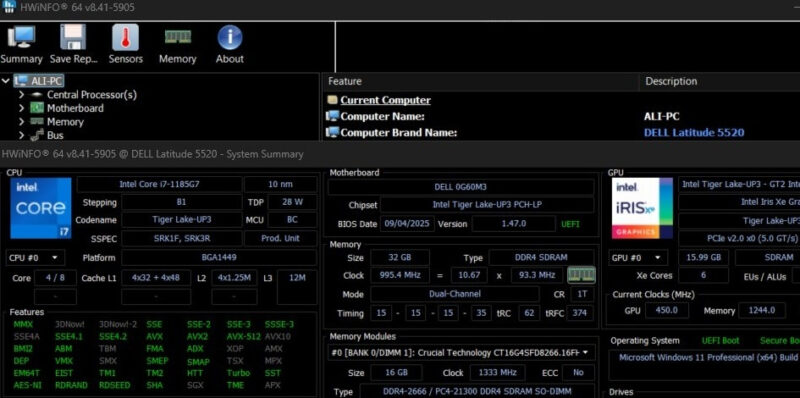This screenshot has width=800, height=398.
Task: Click the AES-NI feature flag
Action: 27,385
